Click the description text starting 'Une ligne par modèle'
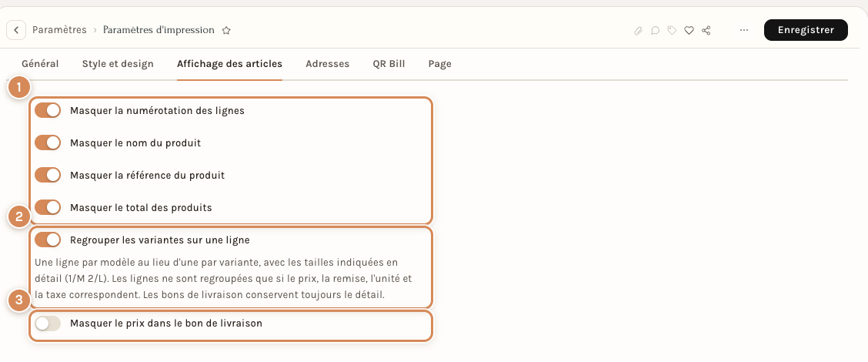 [223, 278]
